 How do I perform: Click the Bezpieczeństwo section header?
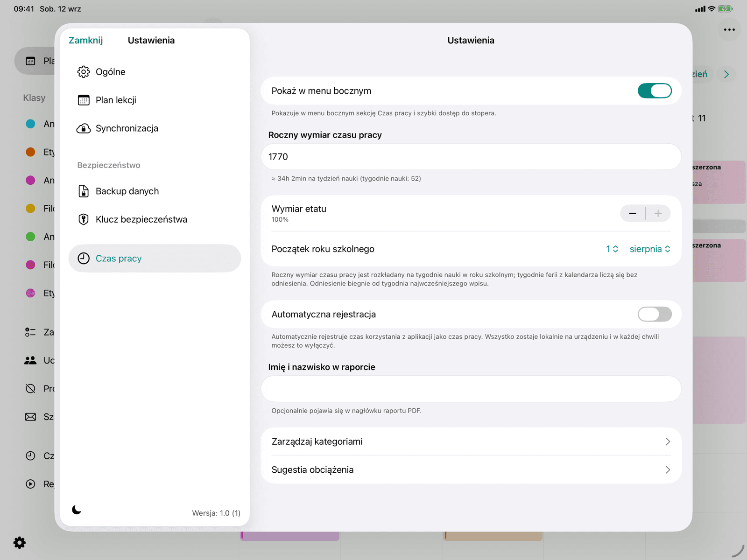point(109,165)
